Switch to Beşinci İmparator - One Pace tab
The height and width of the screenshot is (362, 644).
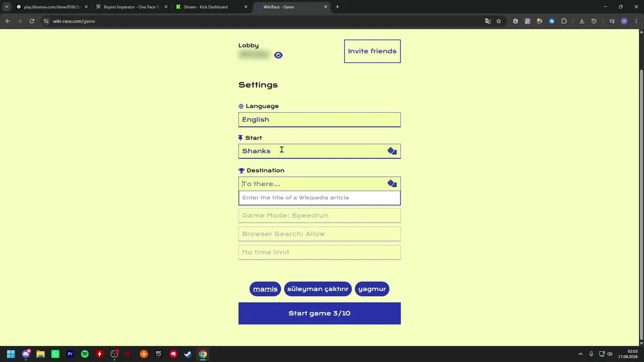[132, 7]
